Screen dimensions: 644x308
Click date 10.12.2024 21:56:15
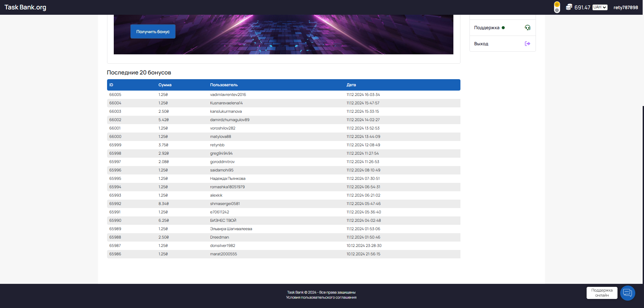(363, 254)
